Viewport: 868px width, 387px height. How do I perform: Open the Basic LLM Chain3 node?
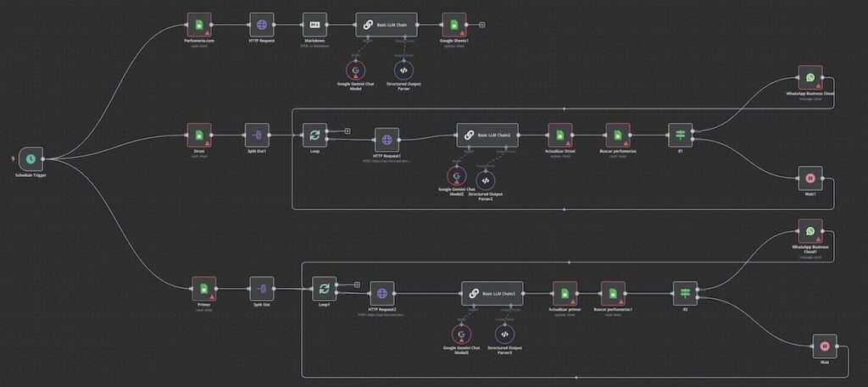492,293
